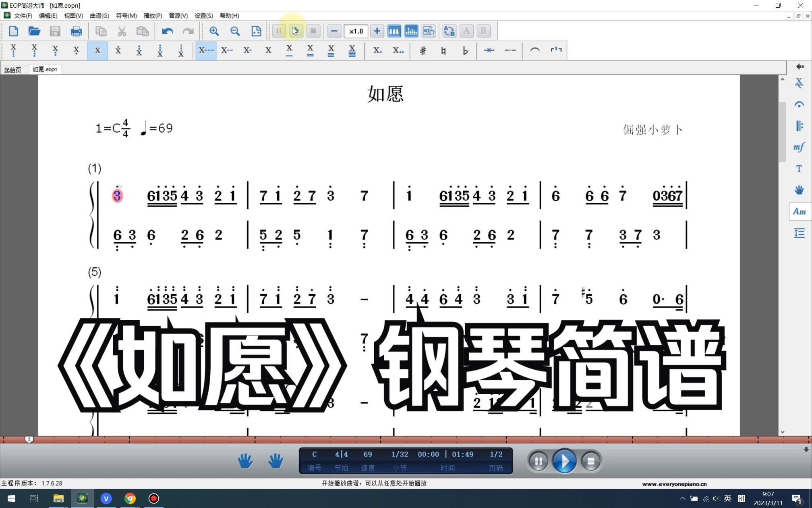Click the x1.0 speed field
The image size is (812, 508).
point(356,31)
